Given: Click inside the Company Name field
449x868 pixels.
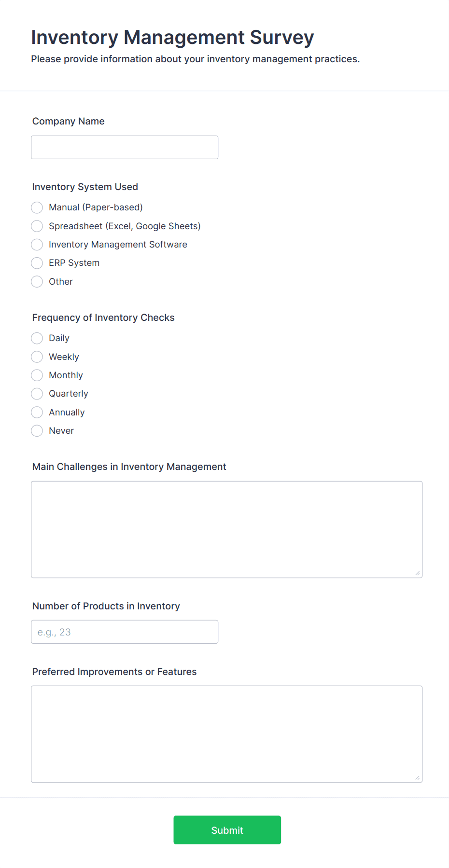Looking at the screenshot, I should tap(124, 147).
